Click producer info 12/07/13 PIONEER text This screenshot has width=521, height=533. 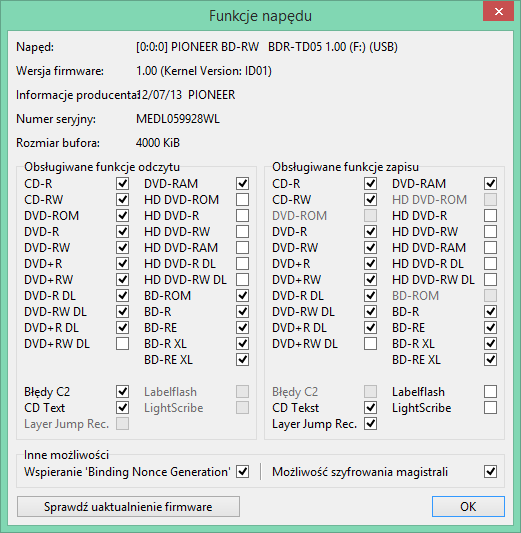point(186,95)
